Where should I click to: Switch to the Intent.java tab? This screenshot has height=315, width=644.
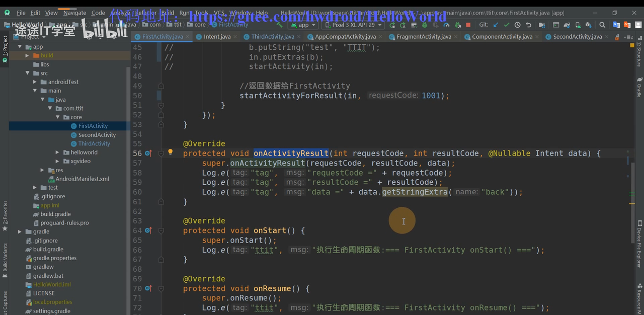click(x=217, y=37)
